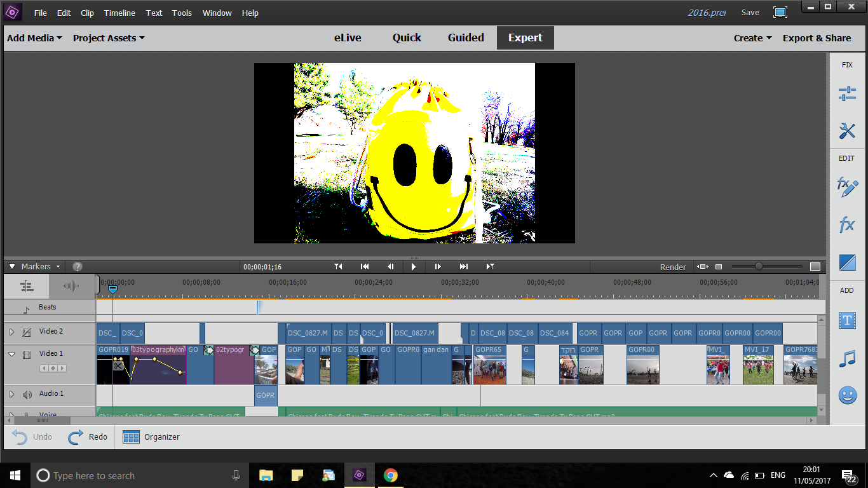Switch to audio waveform view in timeline
The image size is (868, 488).
pyautogui.click(x=71, y=287)
